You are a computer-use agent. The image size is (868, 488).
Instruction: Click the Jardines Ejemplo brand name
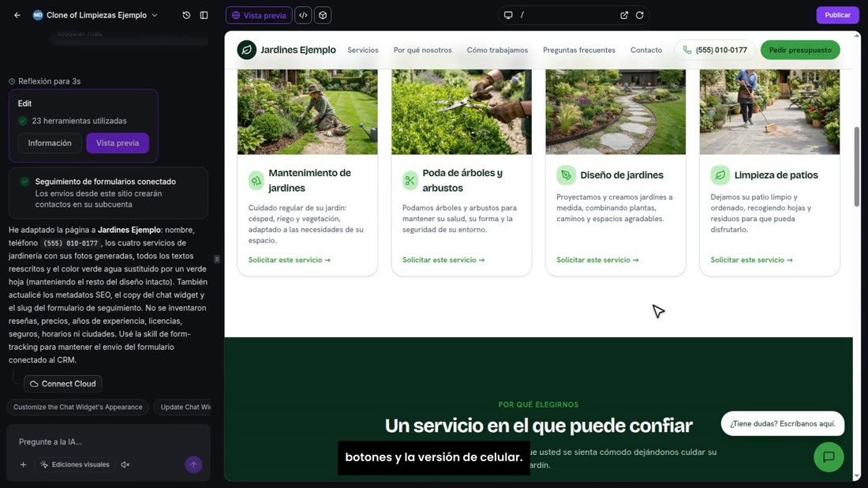[297, 50]
